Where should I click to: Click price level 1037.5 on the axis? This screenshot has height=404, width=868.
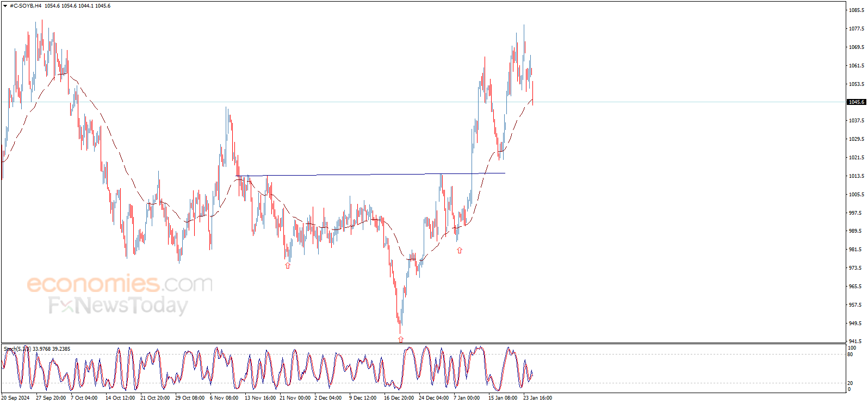pos(857,121)
